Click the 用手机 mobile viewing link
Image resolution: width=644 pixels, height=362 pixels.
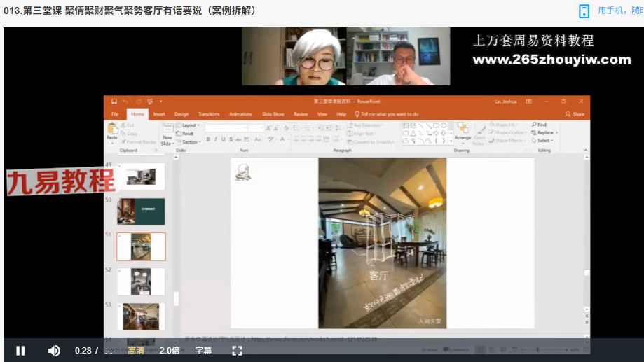pyautogui.click(x=620, y=11)
